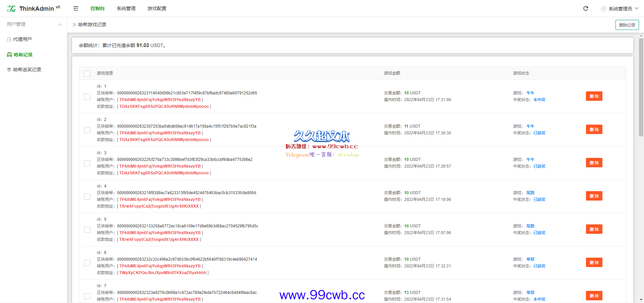Click the 哈希返奖记录 gift icon

click(x=9, y=70)
